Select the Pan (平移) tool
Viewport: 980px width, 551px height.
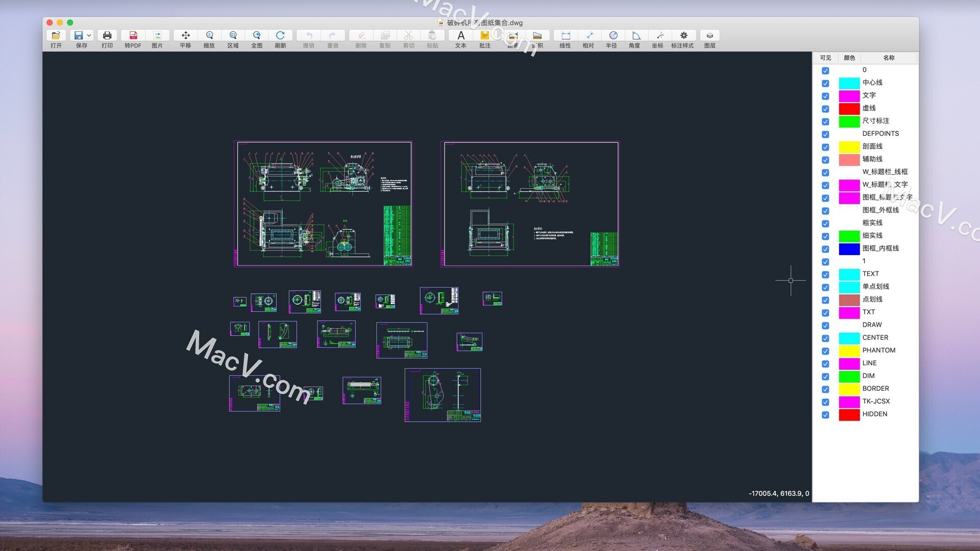click(185, 36)
